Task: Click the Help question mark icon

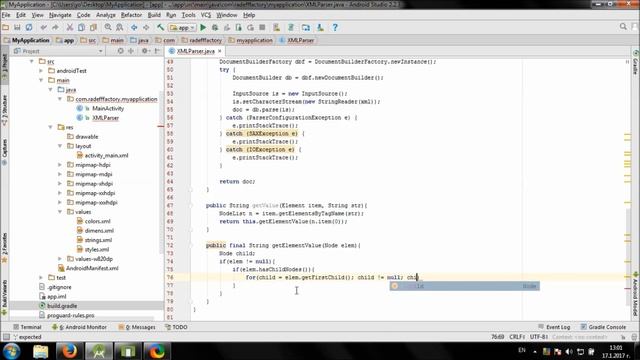Action: pyautogui.click(x=335, y=27)
